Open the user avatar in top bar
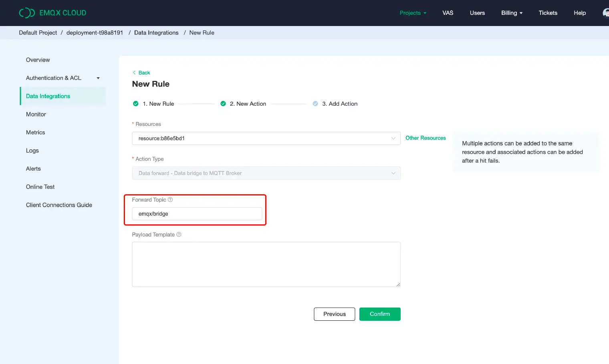 [606, 13]
